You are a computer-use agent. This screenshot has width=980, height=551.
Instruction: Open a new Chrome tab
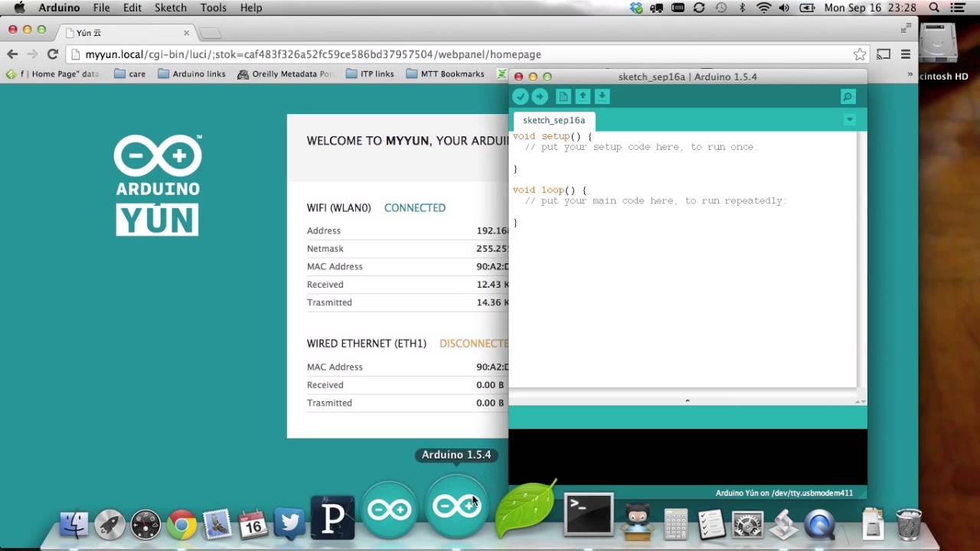(x=211, y=33)
